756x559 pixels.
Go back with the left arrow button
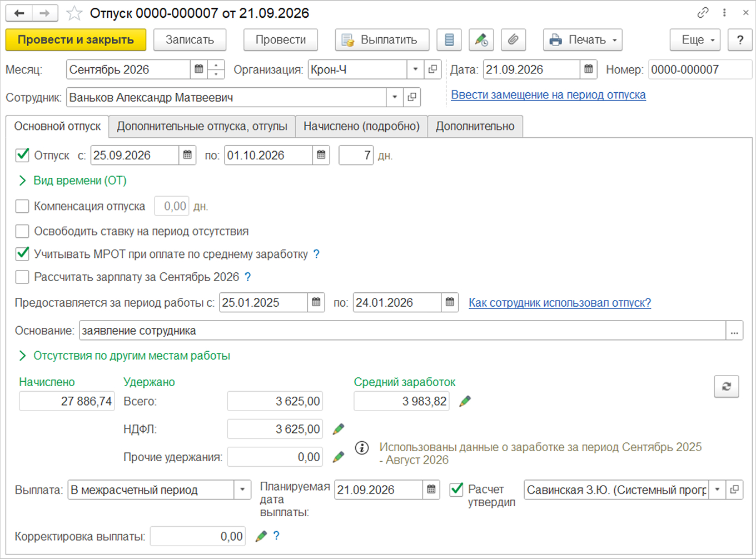pos(19,13)
